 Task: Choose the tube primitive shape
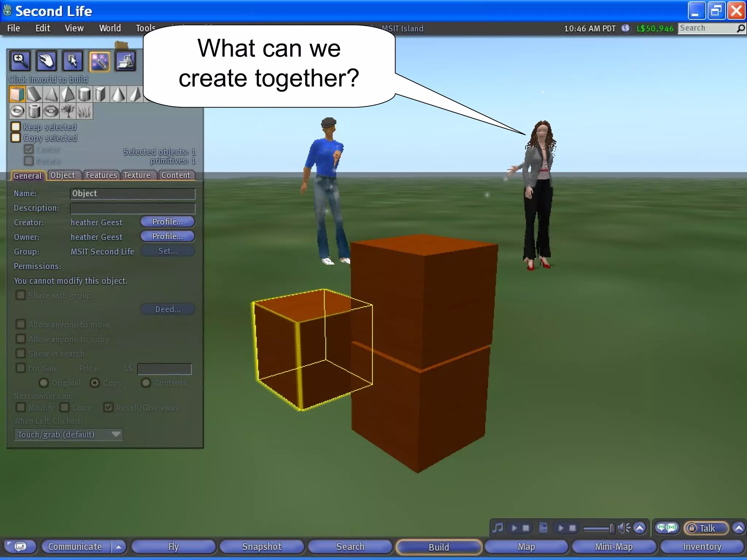click(x=34, y=111)
